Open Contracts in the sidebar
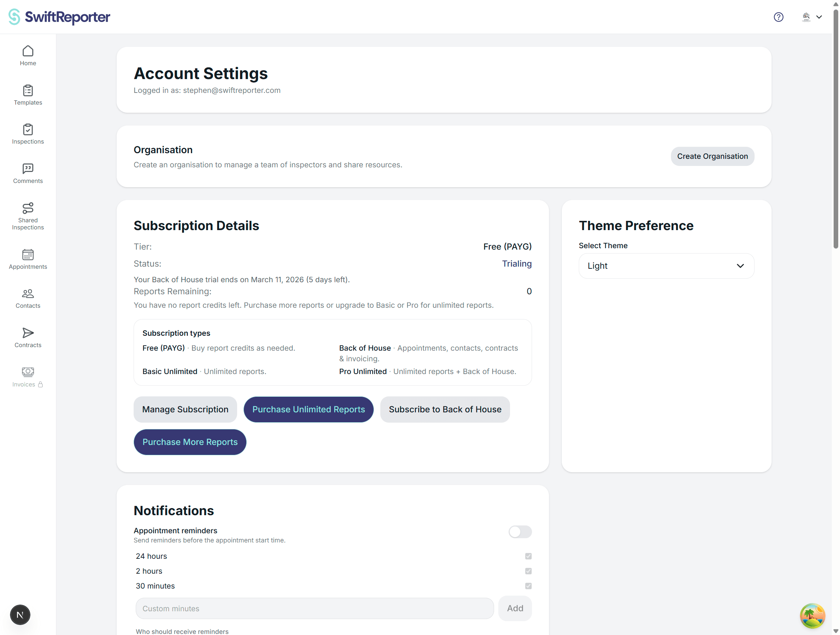This screenshot has height=635, width=840. [28, 338]
